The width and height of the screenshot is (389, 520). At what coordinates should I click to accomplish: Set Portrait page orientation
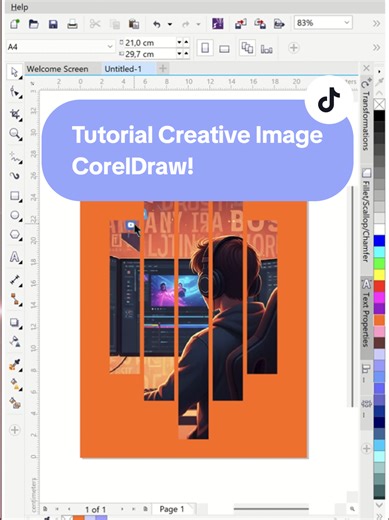[205, 48]
